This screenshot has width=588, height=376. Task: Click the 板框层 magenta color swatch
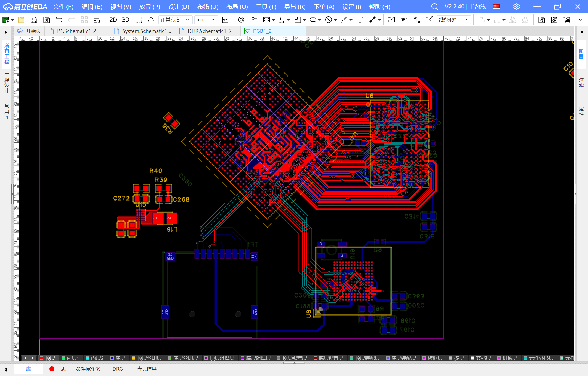pos(424,358)
